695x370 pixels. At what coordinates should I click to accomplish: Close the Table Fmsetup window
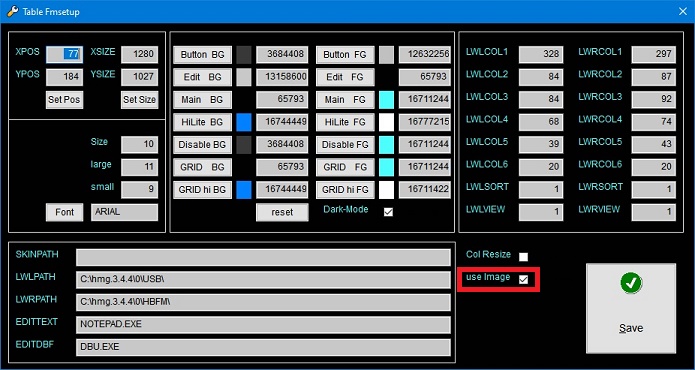[x=683, y=12]
